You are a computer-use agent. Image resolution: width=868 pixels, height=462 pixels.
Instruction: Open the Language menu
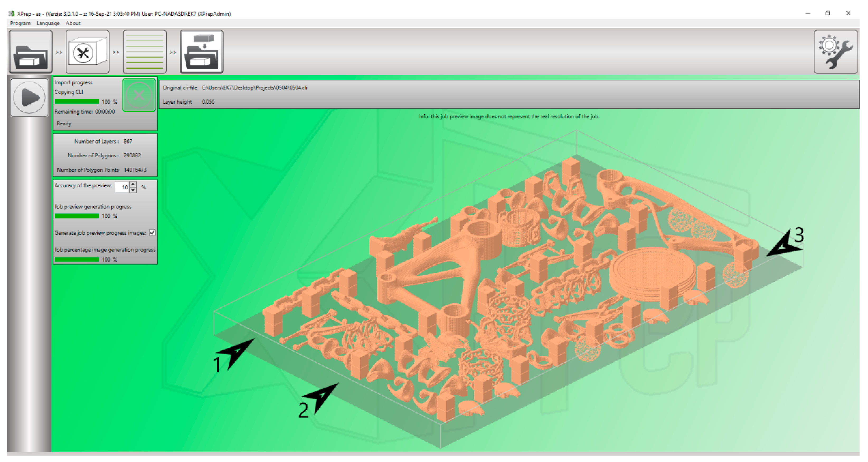tap(48, 23)
